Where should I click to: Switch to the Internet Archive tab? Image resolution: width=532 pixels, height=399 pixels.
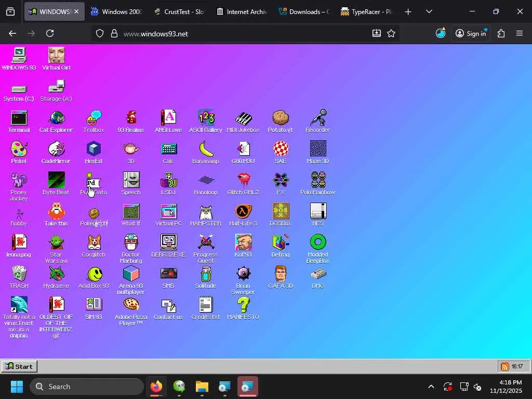tap(241, 11)
